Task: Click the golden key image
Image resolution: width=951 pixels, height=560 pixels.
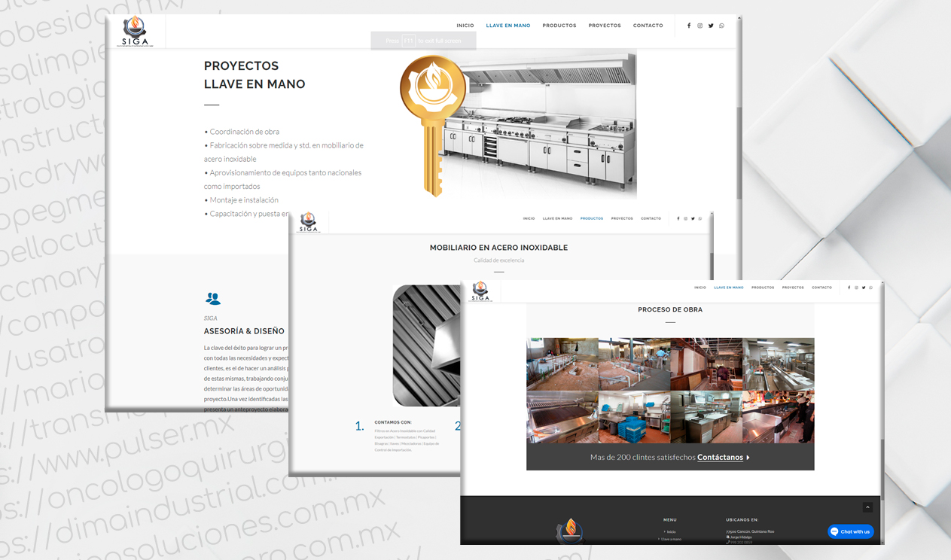Action: (x=432, y=124)
